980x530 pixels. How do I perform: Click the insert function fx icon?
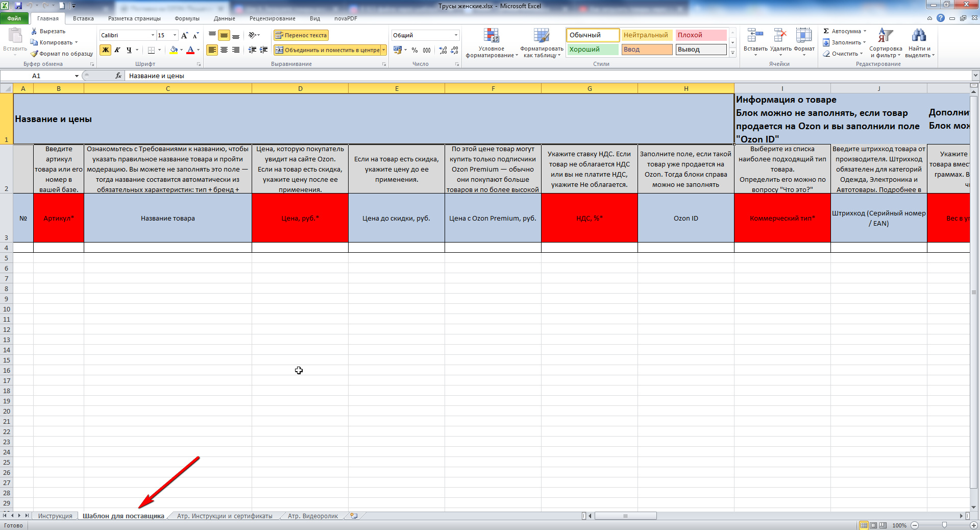tap(118, 76)
